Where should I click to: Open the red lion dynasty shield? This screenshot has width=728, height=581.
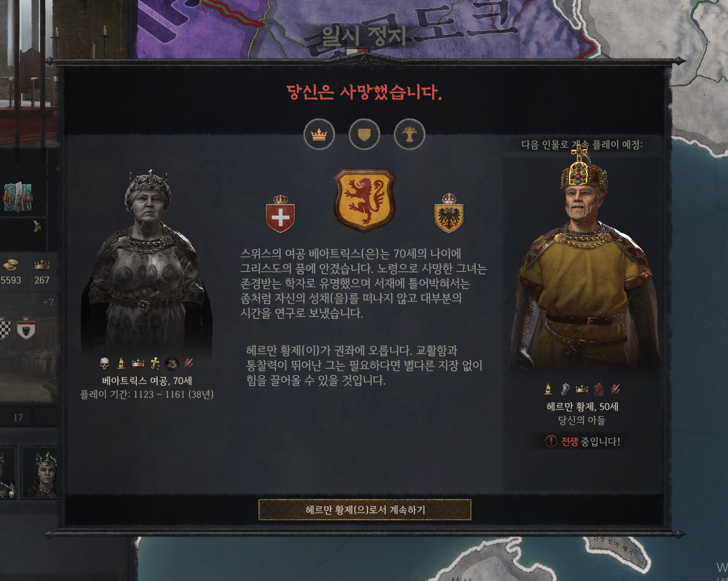pos(364,199)
